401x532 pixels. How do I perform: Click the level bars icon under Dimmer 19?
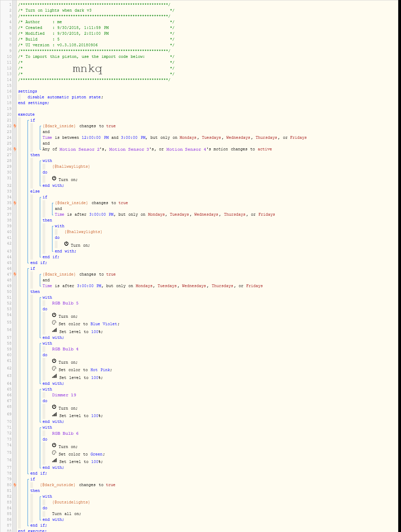pos(54,415)
